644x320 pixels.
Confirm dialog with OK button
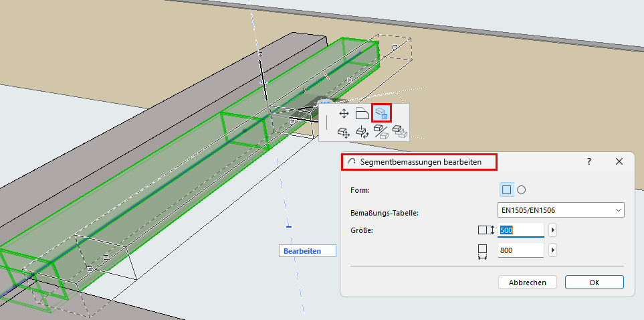(595, 282)
